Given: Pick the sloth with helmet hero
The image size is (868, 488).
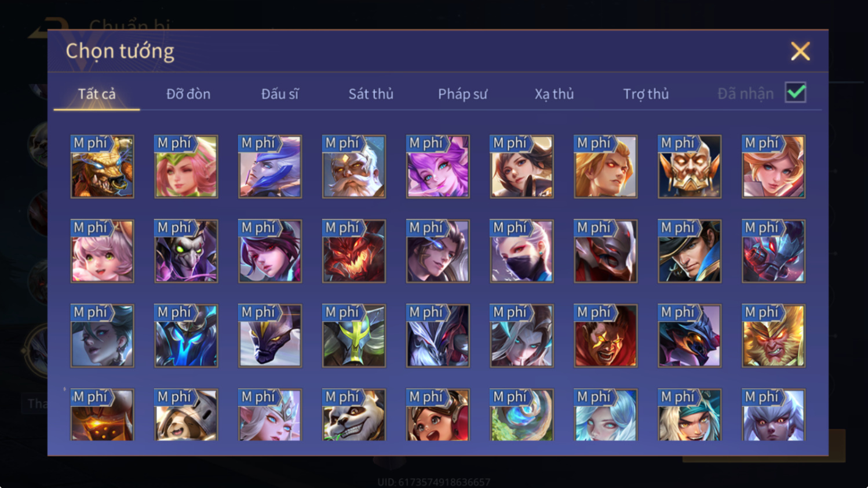Looking at the screenshot, I should tap(186, 415).
